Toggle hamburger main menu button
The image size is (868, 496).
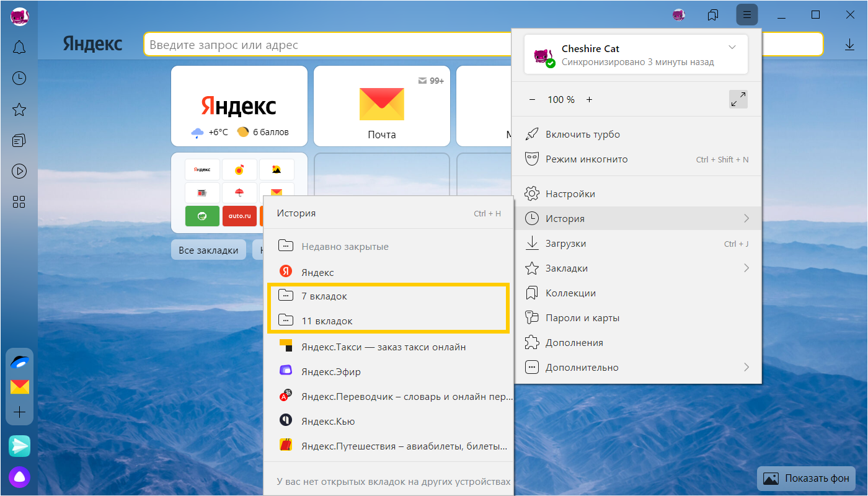pyautogui.click(x=747, y=14)
